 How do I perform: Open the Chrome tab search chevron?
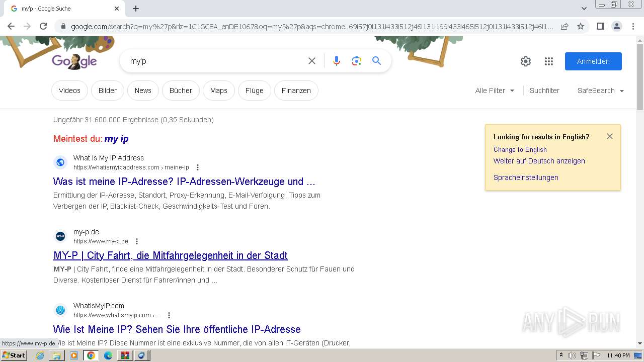click(x=584, y=9)
